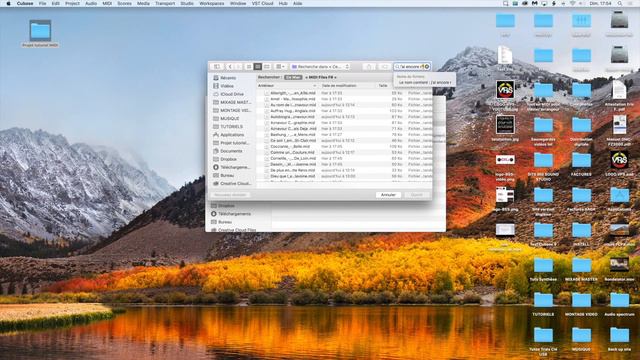
Task: Open the MIDI menu
Action: point(107,3)
